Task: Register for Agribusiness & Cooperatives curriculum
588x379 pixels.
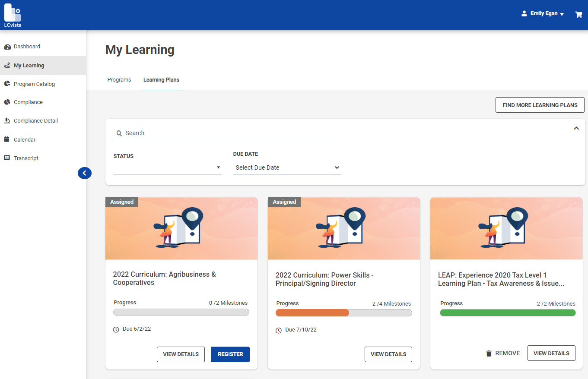Action: (230, 354)
